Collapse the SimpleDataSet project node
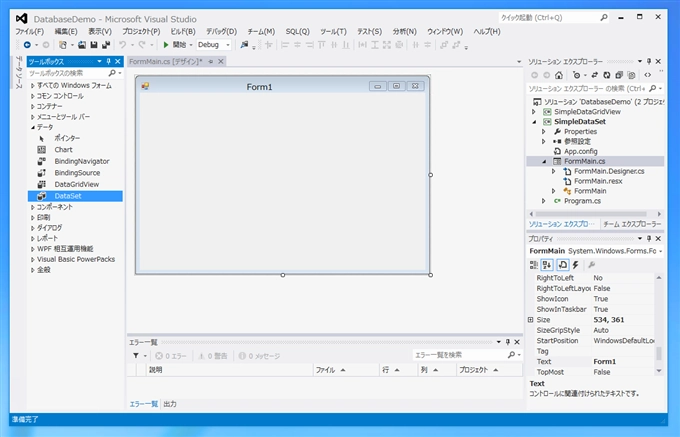Screen dimensions: 680x437 [534, 122]
